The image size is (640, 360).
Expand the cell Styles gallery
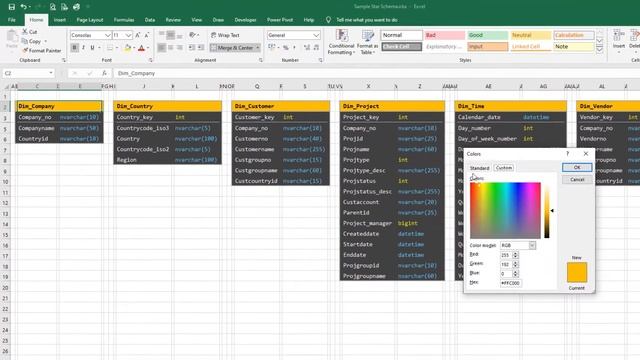point(600,49)
